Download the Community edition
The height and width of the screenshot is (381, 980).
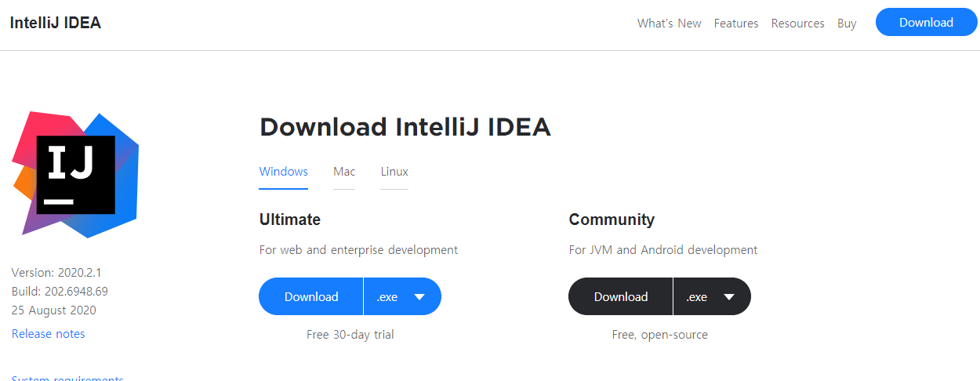coord(621,296)
